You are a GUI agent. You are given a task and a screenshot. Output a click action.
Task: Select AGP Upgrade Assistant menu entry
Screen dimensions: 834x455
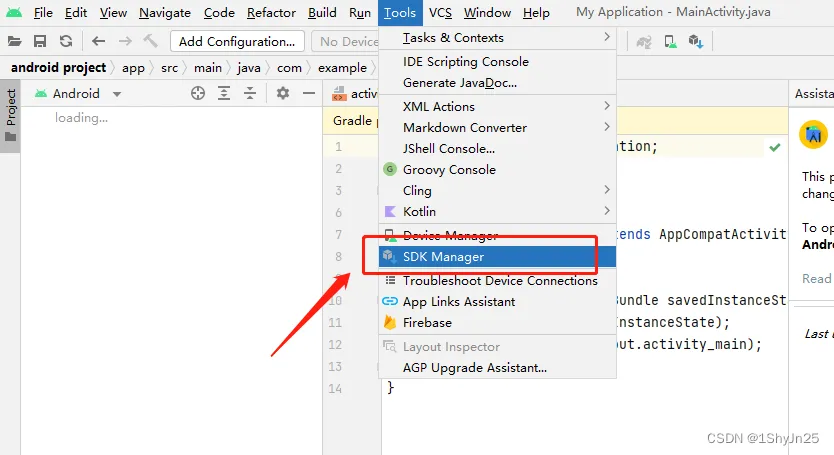[497, 368]
